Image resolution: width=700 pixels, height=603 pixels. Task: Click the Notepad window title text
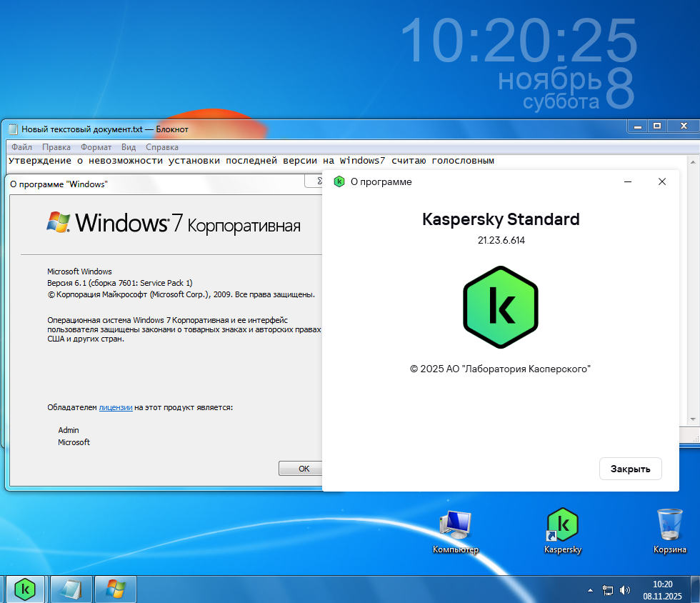[x=105, y=129]
